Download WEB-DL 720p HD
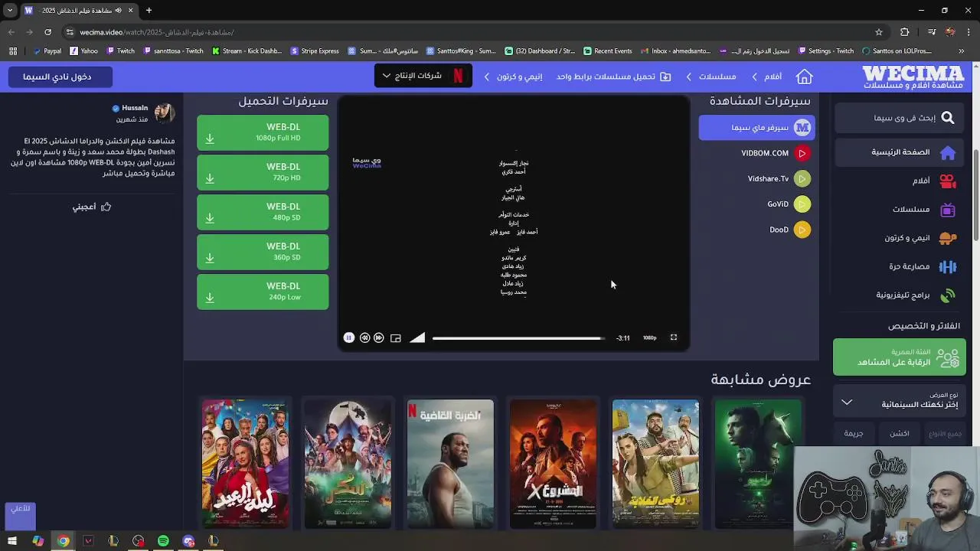Viewport: 980px width, 551px height. (x=263, y=172)
